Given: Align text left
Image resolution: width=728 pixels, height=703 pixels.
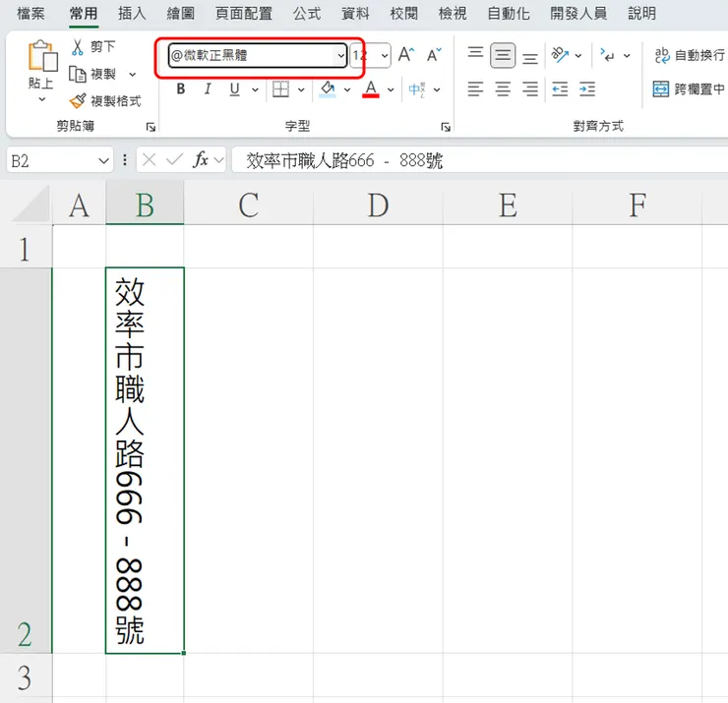Looking at the screenshot, I should pyautogui.click(x=475, y=88).
